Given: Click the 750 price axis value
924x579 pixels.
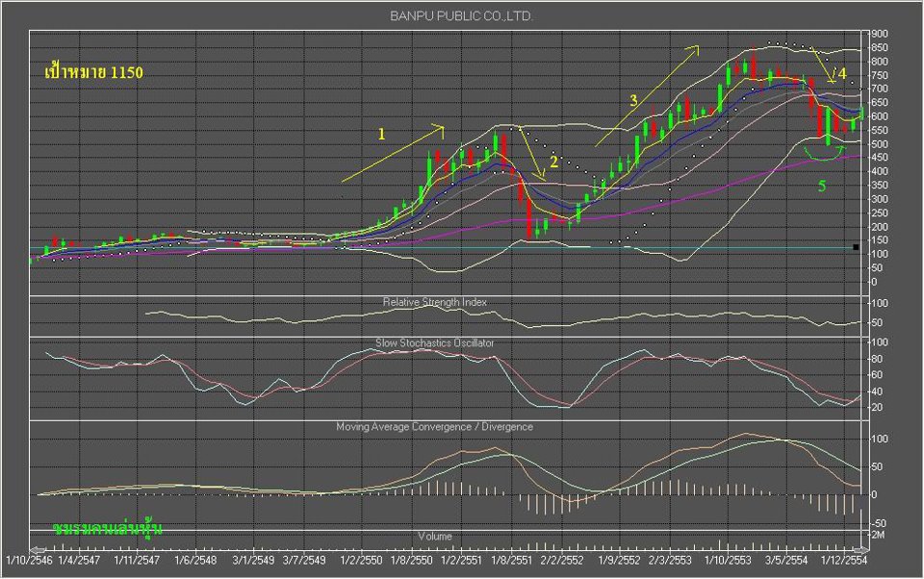Looking at the screenshot, I should (x=879, y=75).
